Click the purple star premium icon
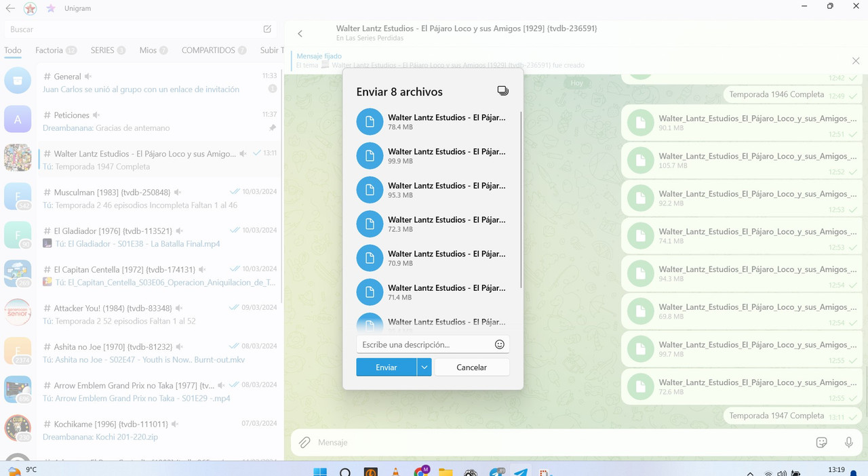This screenshot has width=868, height=476. [51, 8]
